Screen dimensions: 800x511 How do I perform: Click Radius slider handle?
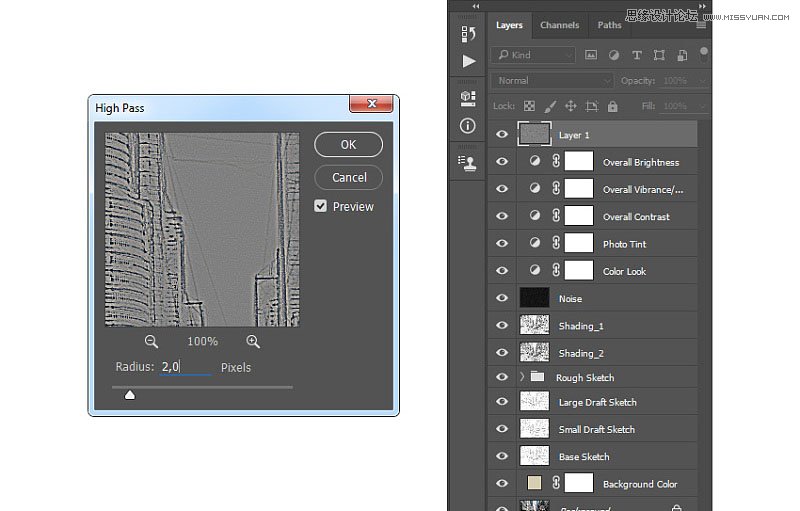click(x=130, y=395)
